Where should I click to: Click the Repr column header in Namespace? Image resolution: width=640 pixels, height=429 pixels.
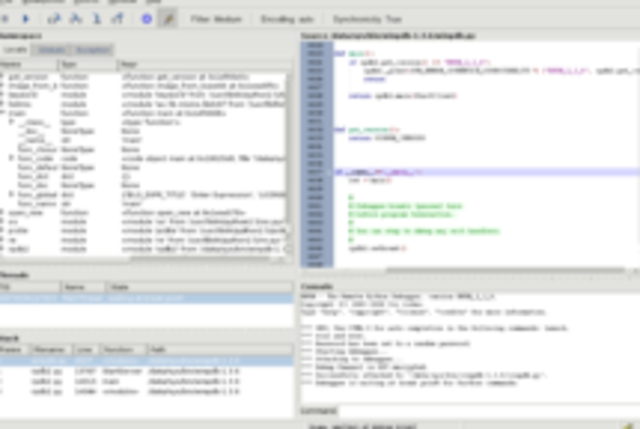tap(205, 64)
